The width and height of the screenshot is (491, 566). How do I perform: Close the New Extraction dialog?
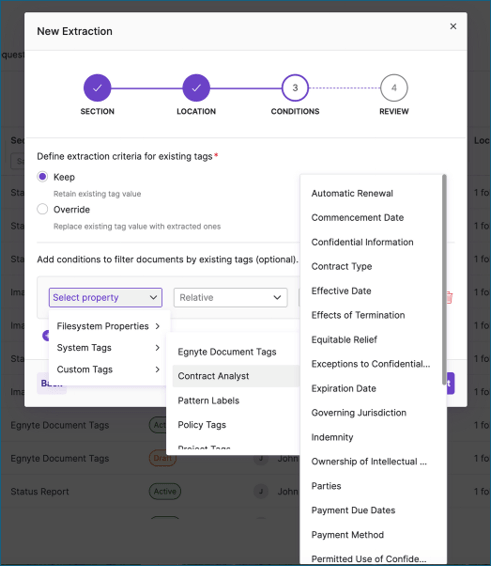click(453, 26)
